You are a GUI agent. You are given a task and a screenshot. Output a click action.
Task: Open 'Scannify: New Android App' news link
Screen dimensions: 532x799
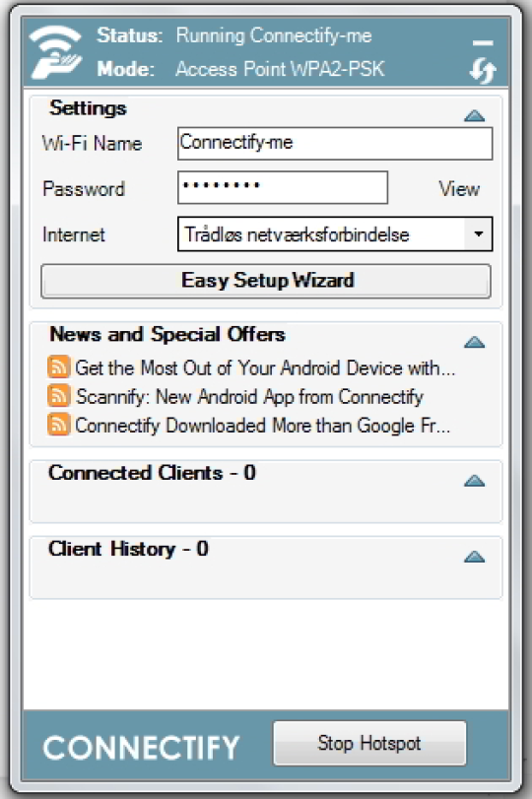tap(249, 396)
